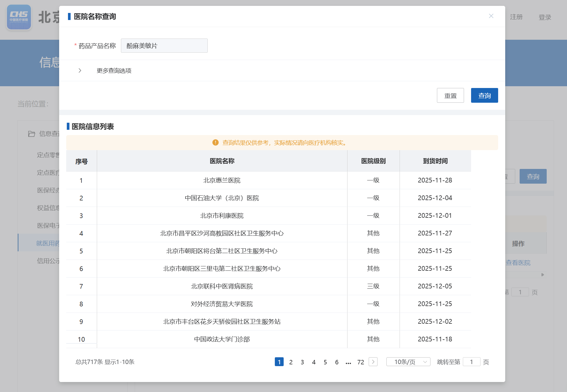Click the 查询 button in dialog
Screen dimensions: 567x392
pyautogui.click(x=484, y=96)
